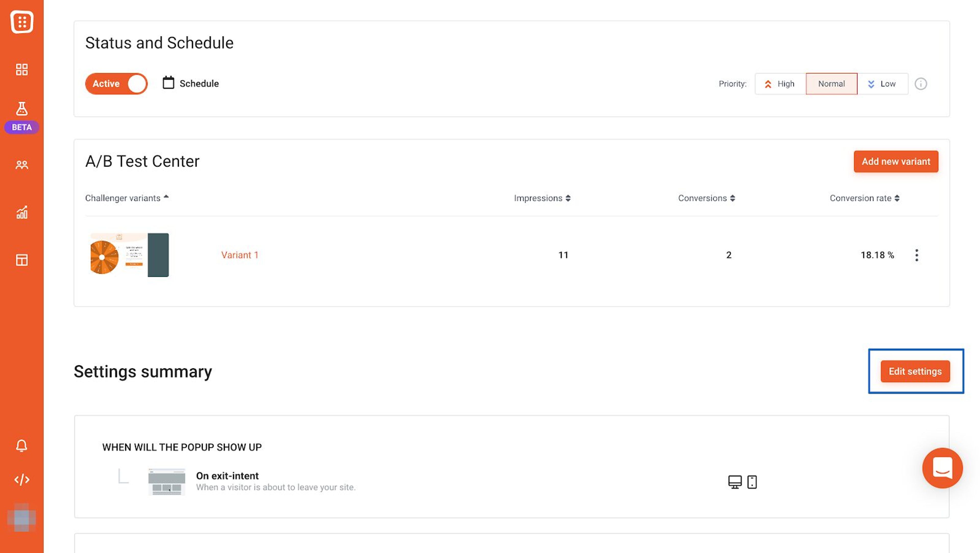Viewport: 980px width, 553px height.
Task: Open the embed code panel with the </> icon
Action: [22, 479]
